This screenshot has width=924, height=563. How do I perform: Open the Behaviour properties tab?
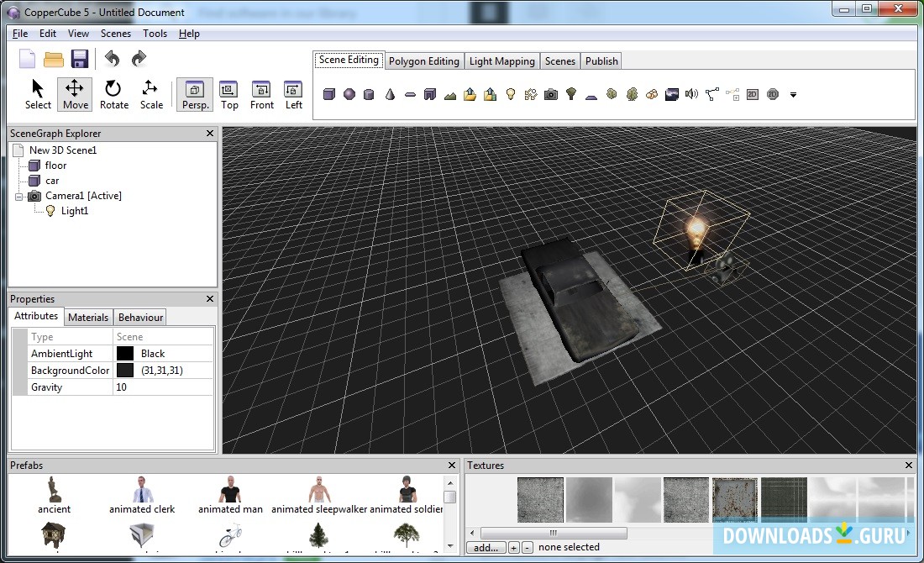pos(140,317)
